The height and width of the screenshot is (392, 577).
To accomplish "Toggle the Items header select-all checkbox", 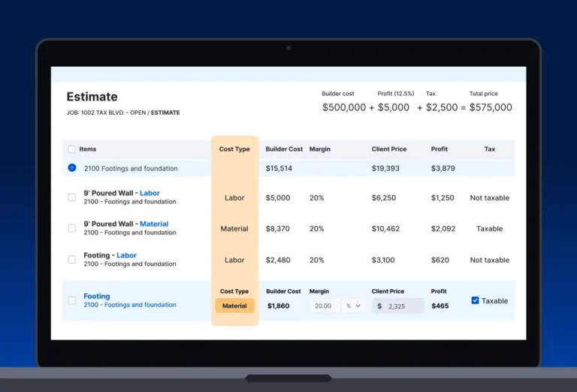I will (x=72, y=149).
